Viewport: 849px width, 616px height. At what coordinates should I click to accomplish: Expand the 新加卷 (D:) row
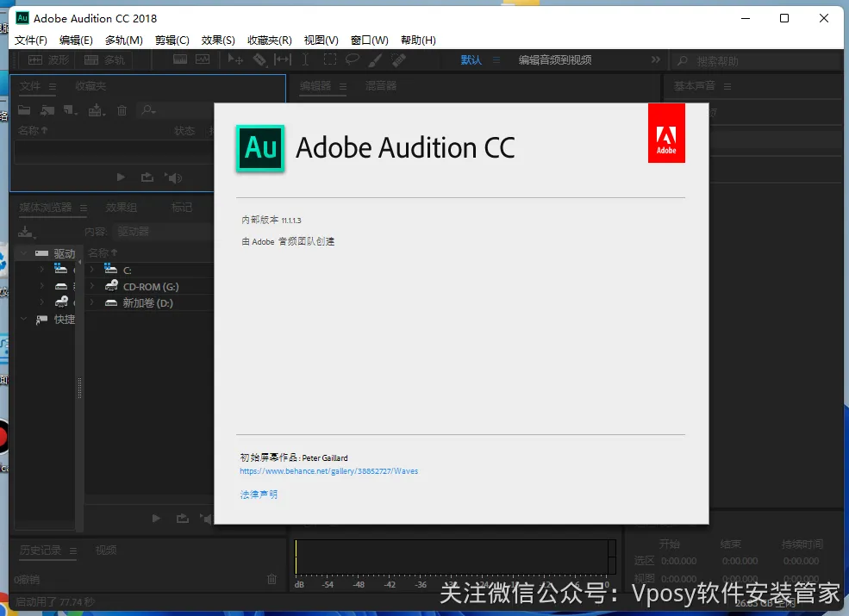coord(92,302)
